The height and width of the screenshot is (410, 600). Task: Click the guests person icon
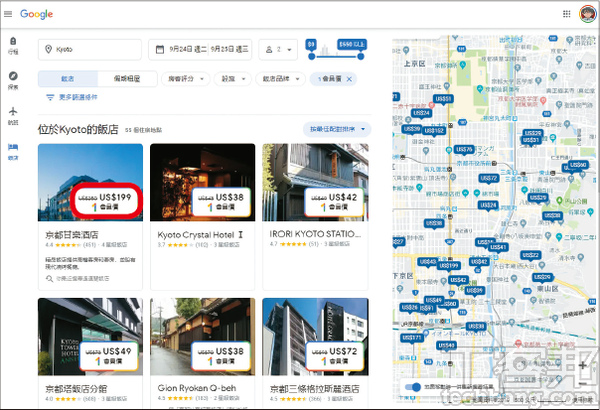coord(269,49)
